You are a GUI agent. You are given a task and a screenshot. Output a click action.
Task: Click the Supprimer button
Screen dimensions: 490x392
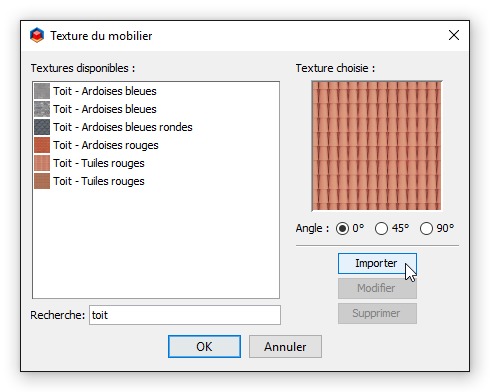point(377,313)
